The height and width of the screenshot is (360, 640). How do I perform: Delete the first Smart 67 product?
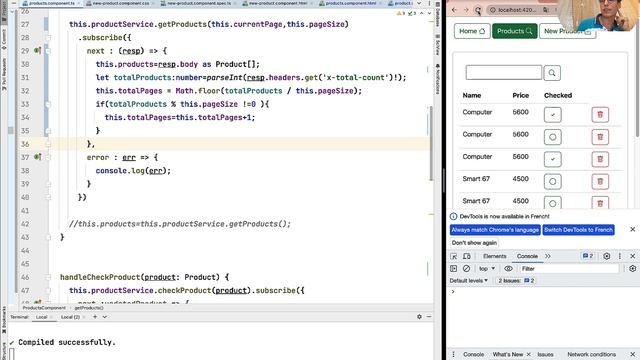pyautogui.click(x=600, y=182)
